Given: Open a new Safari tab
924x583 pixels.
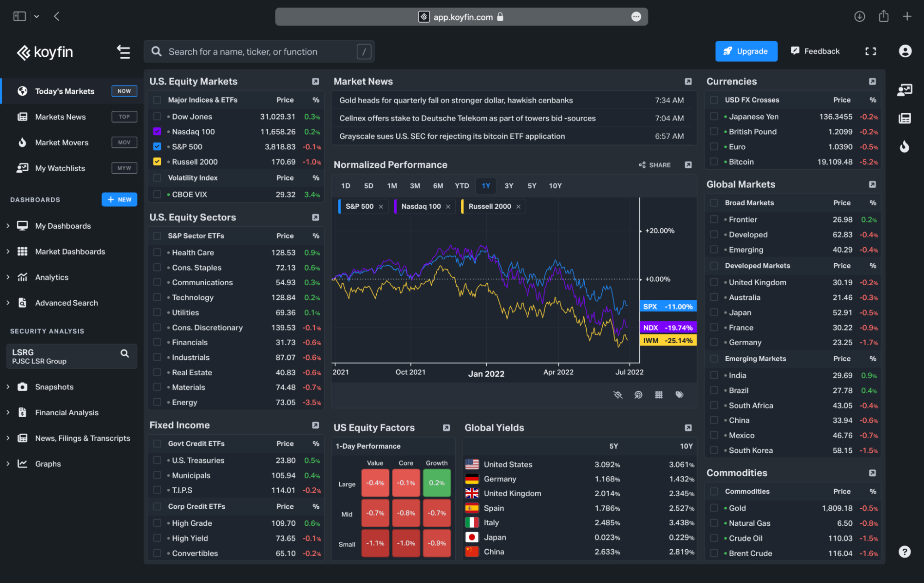Looking at the screenshot, I should tap(907, 17).
